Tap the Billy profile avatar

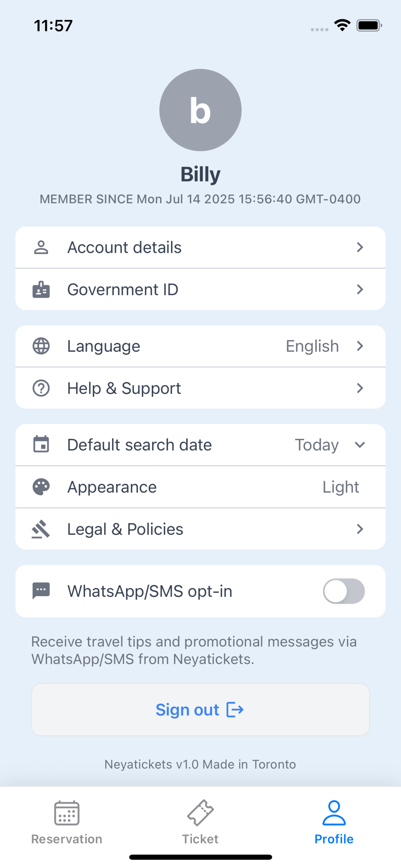click(200, 110)
